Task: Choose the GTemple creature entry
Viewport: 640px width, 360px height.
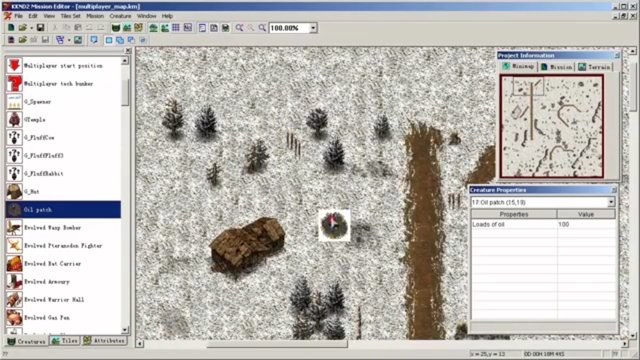Action: 63,119
